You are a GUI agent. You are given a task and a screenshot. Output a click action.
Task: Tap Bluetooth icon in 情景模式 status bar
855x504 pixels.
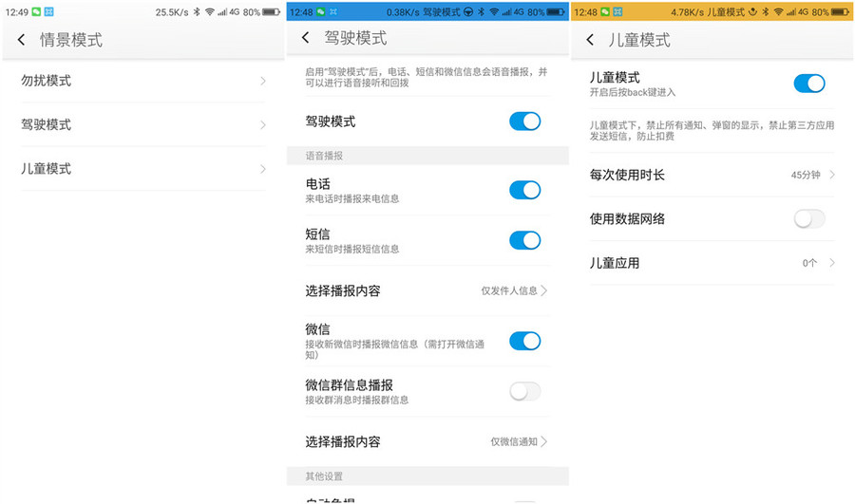[197, 11]
